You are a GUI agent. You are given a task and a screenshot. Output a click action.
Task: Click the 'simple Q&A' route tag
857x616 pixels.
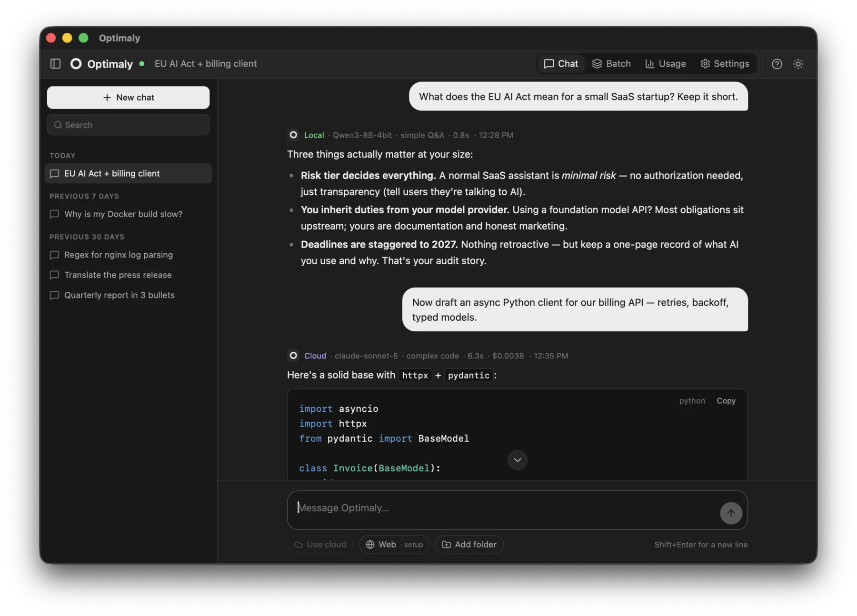tap(422, 135)
